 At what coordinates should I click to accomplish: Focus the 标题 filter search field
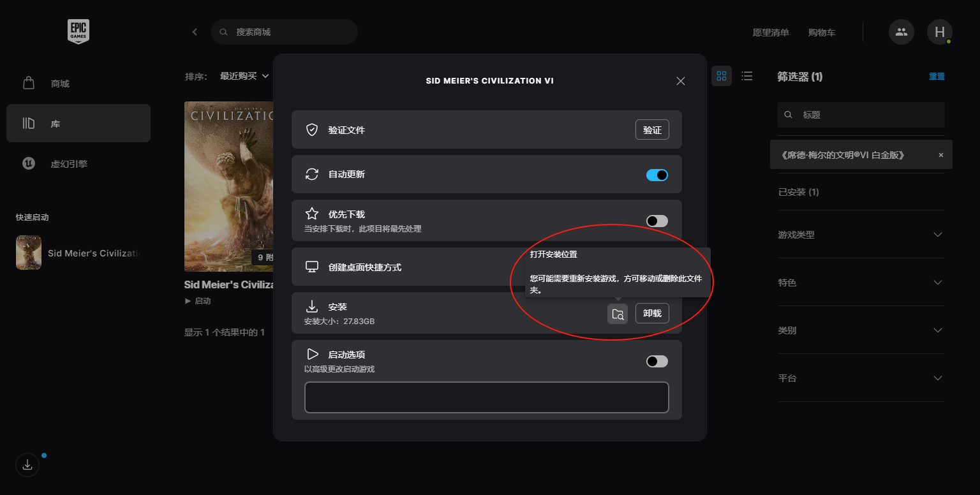tap(861, 115)
